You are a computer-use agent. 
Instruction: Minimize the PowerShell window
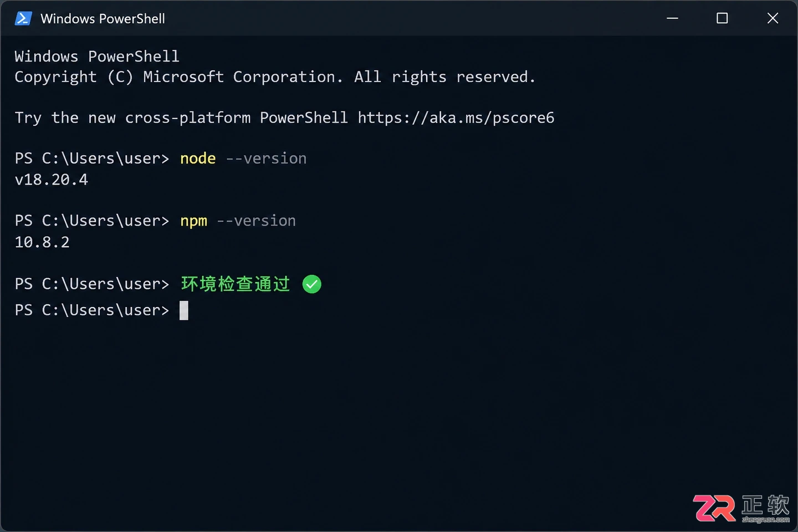pos(672,18)
